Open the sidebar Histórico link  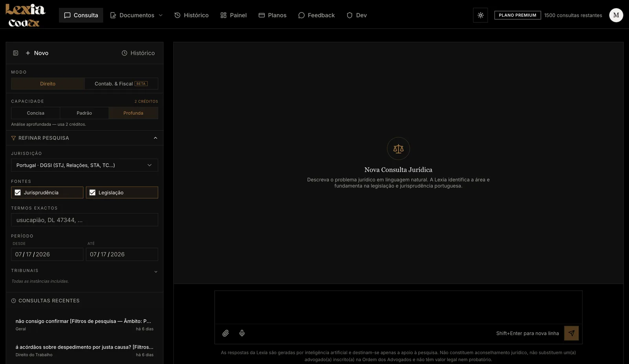[x=138, y=53]
